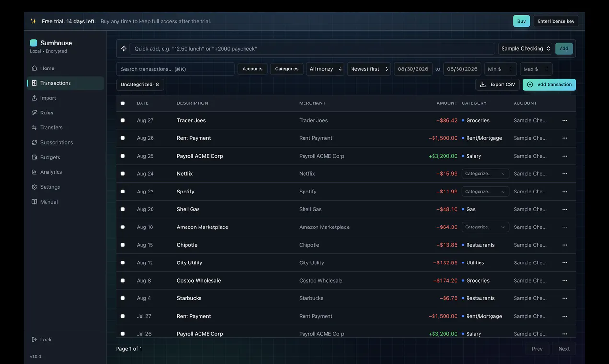This screenshot has height=364, width=609.
Task: Click the Export CSV button
Action: (497, 84)
